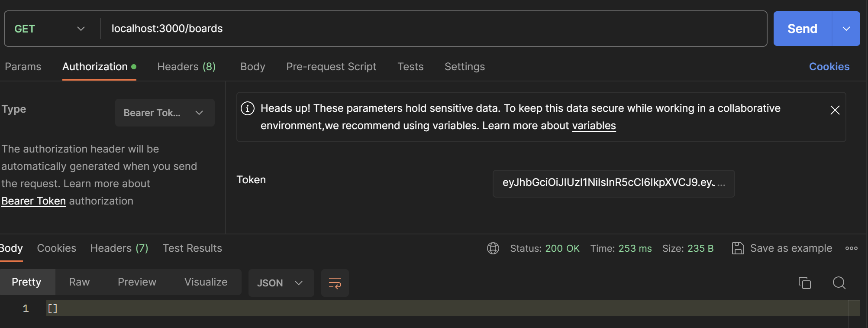Dismiss the Heads up sensitive data notice
Image resolution: width=868 pixels, height=328 pixels.
835,110
